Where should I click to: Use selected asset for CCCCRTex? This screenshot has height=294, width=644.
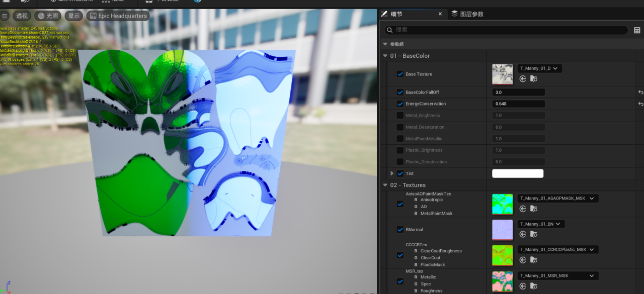tap(523, 260)
